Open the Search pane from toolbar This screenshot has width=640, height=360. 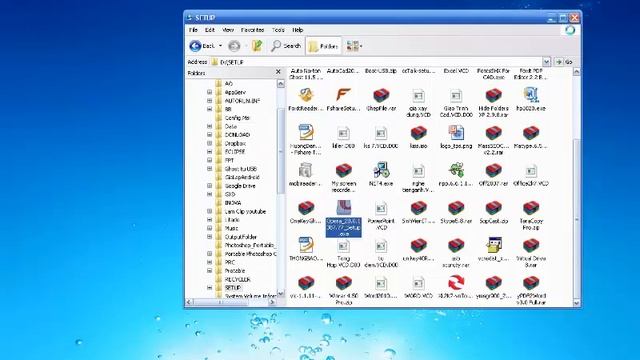coord(286,46)
